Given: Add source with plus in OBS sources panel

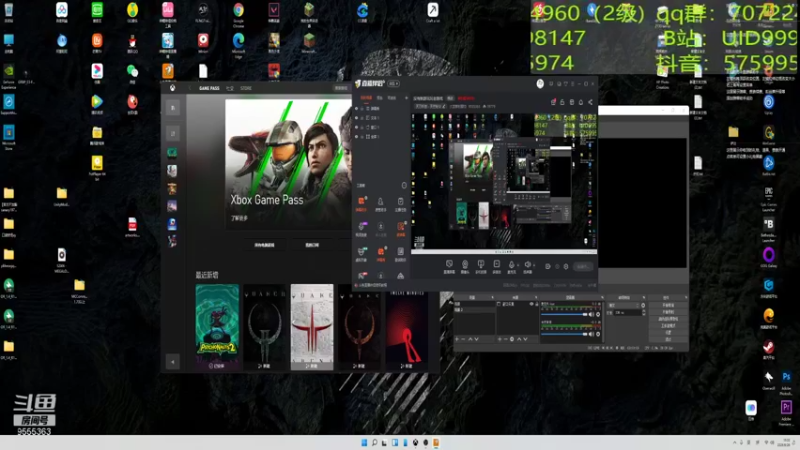Looking at the screenshot, I should point(499,339).
